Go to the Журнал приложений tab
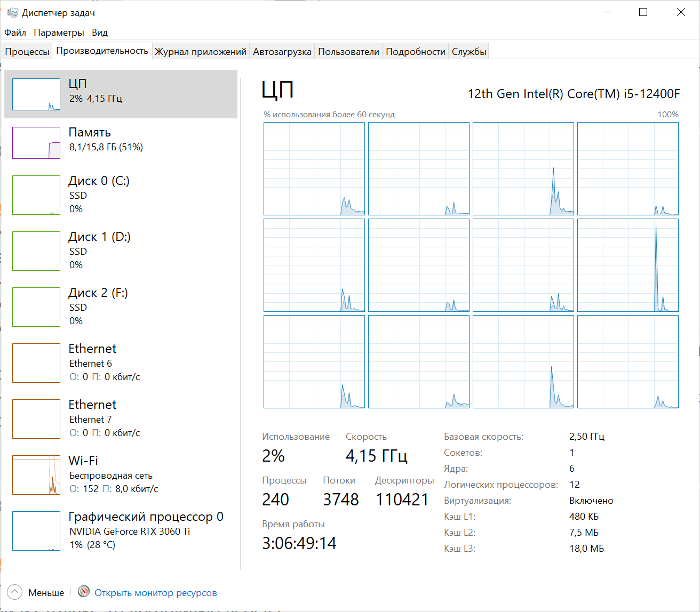700x612 pixels. pyautogui.click(x=201, y=52)
